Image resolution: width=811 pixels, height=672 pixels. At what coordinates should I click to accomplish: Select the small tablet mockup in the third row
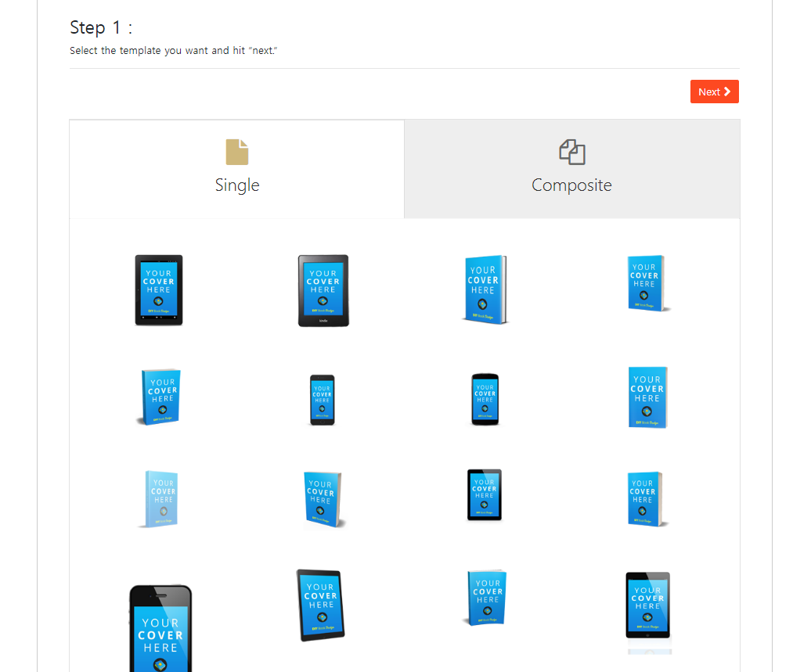[485, 494]
